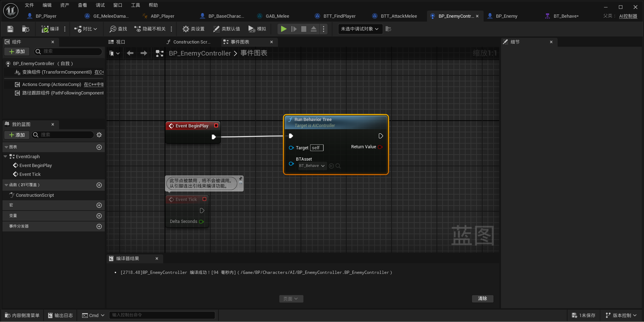Open graph bookmarks dropdown
Screen dimensions: 644x322
tap(114, 53)
